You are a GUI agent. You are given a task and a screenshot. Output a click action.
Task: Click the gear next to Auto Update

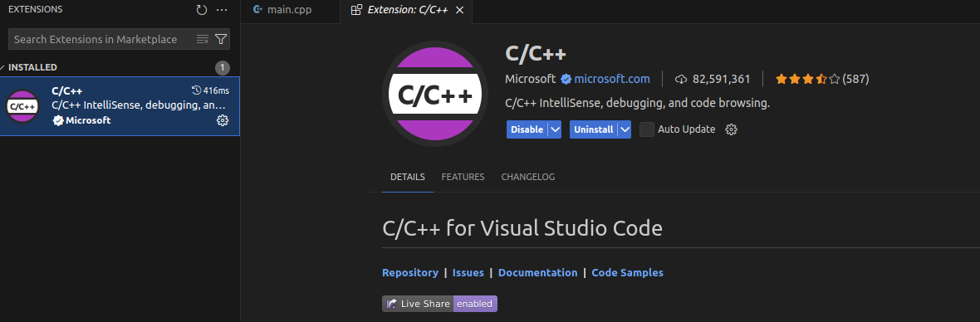pos(731,129)
